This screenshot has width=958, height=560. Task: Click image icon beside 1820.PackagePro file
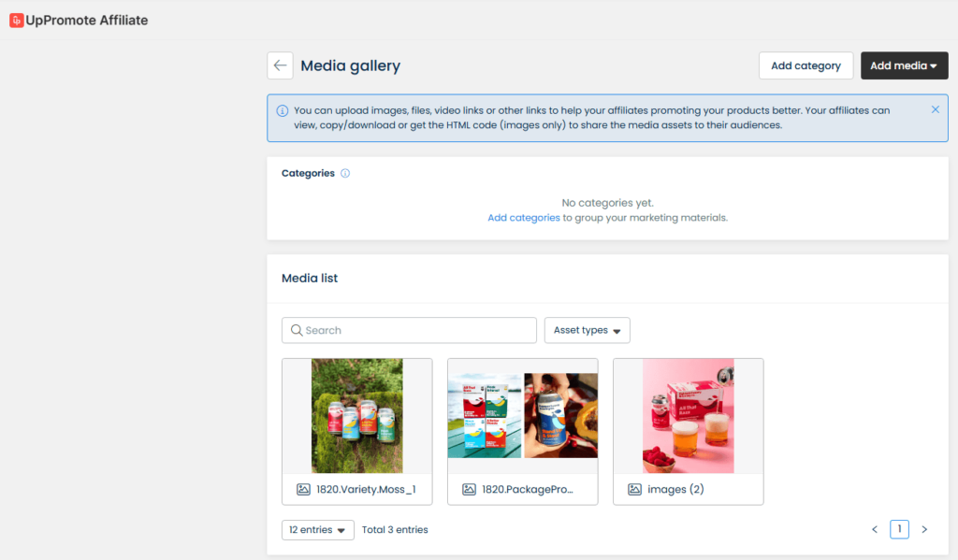coord(469,489)
